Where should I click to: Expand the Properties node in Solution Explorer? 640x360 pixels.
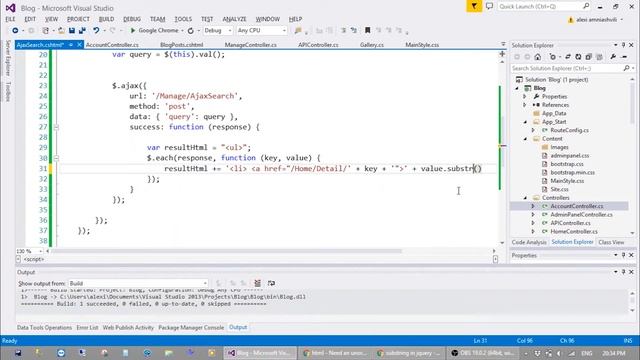click(525, 96)
